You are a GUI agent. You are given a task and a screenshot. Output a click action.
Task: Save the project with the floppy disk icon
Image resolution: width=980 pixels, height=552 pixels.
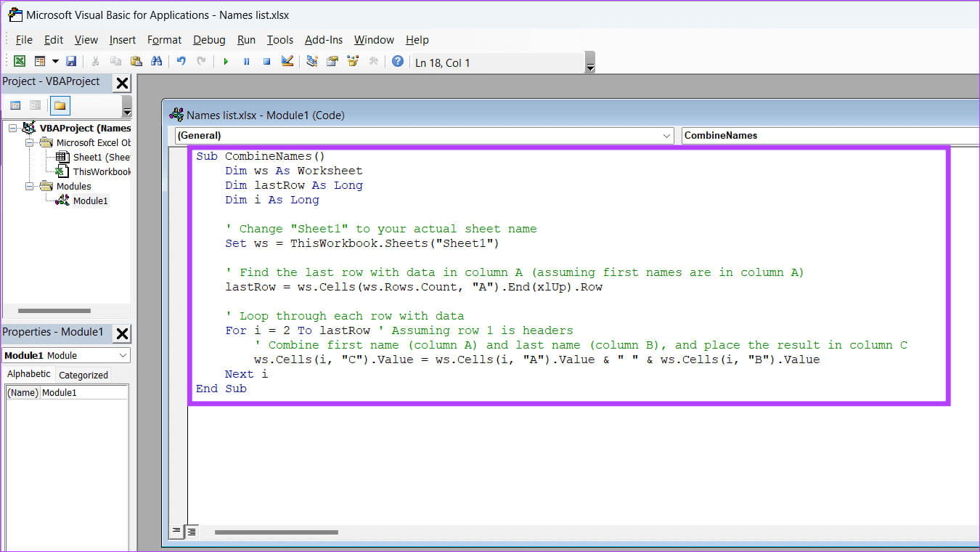71,62
